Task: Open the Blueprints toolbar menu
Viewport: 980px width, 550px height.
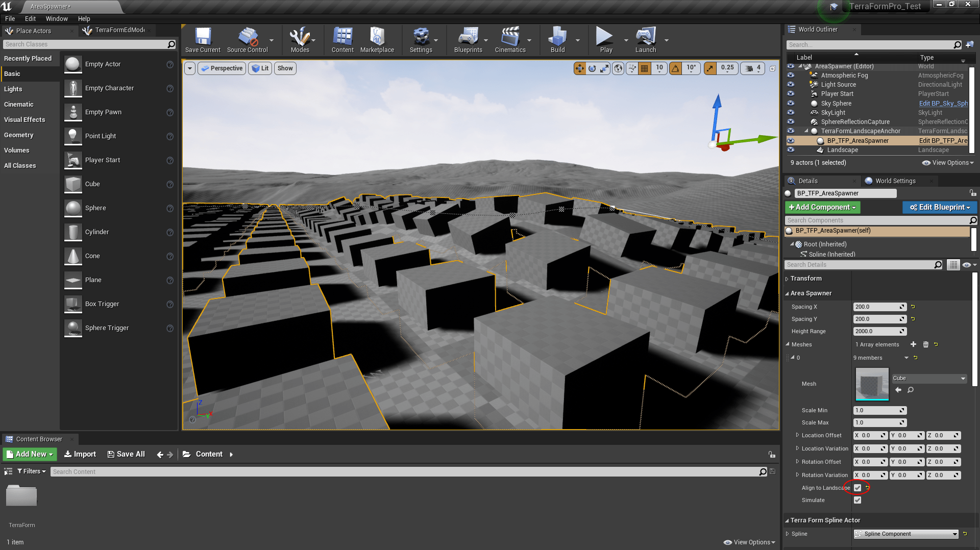Action: pos(468,40)
